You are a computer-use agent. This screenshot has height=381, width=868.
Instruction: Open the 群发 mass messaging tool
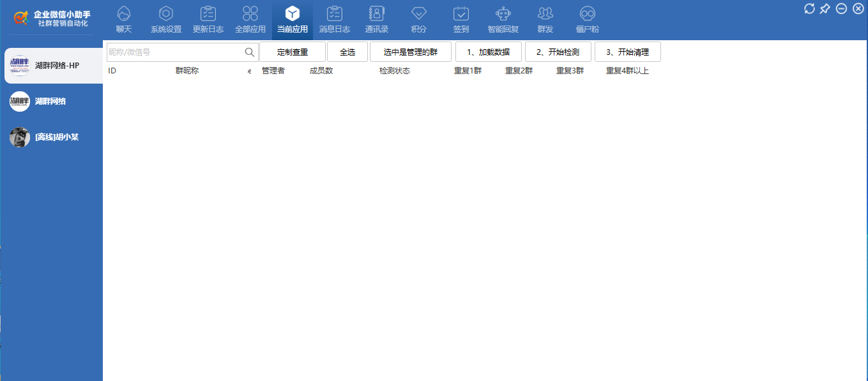[x=545, y=19]
